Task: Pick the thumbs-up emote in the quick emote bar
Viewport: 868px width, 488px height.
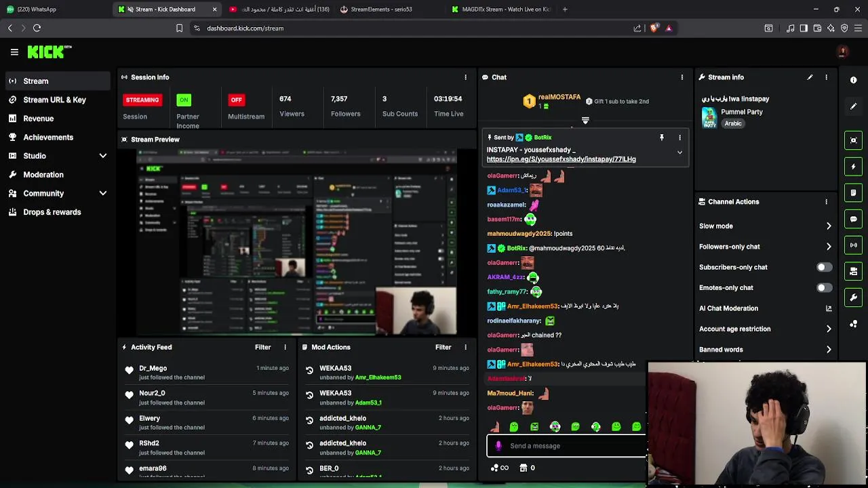Action: point(494,427)
